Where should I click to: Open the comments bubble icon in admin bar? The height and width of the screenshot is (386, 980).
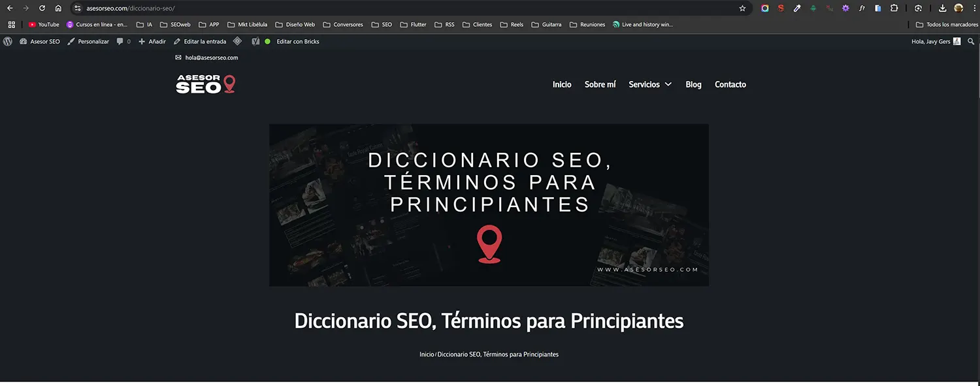121,41
